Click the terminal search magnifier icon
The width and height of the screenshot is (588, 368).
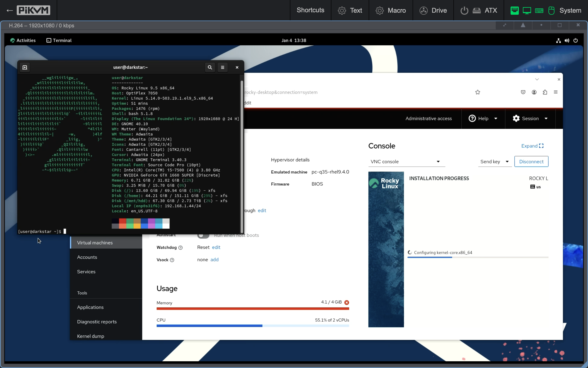210,67
